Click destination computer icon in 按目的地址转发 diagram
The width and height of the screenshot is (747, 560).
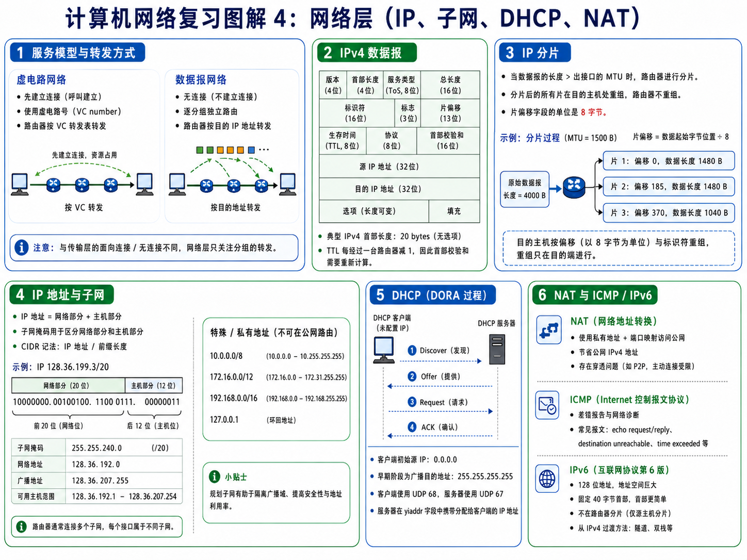[x=287, y=185]
